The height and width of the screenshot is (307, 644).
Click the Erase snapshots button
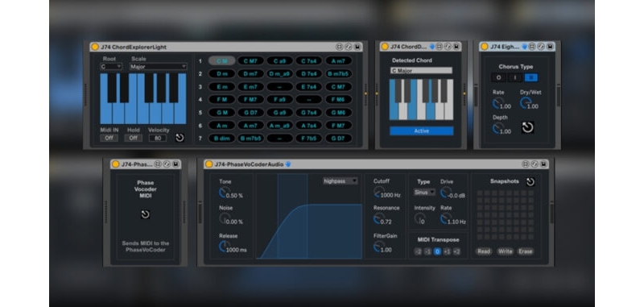(526, 251)
